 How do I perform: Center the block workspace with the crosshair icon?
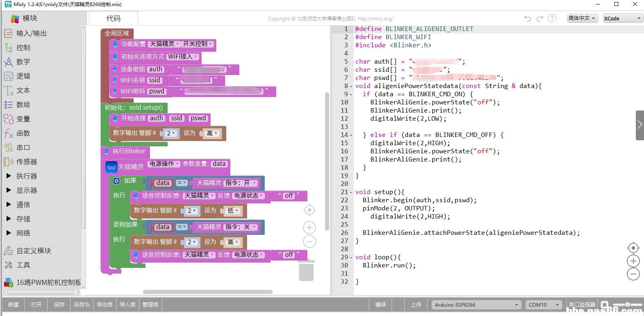coord(310,210)
